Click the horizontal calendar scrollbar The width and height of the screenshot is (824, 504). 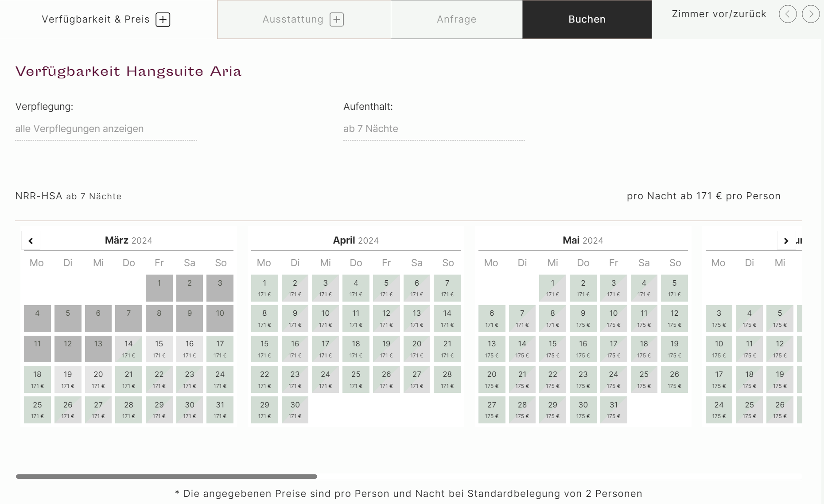pos(166,477)
